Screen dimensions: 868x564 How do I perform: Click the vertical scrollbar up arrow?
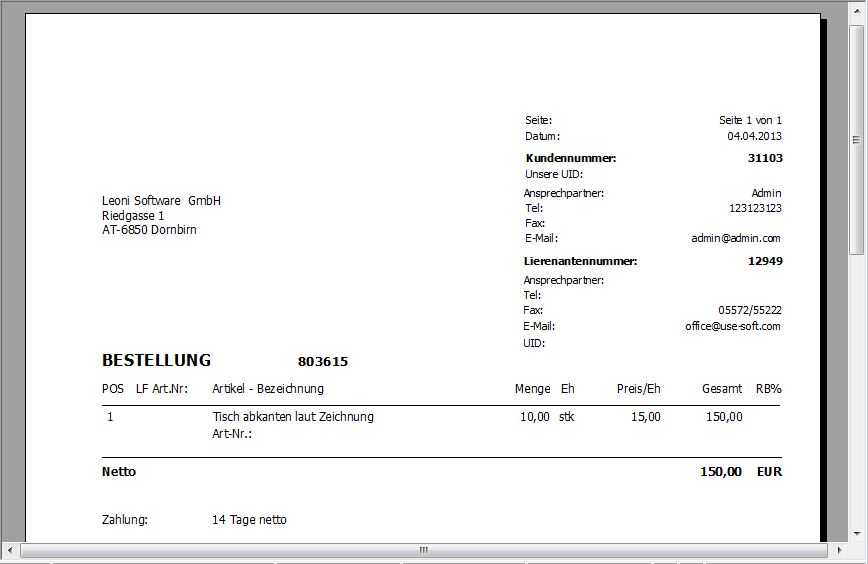(857, 10)
